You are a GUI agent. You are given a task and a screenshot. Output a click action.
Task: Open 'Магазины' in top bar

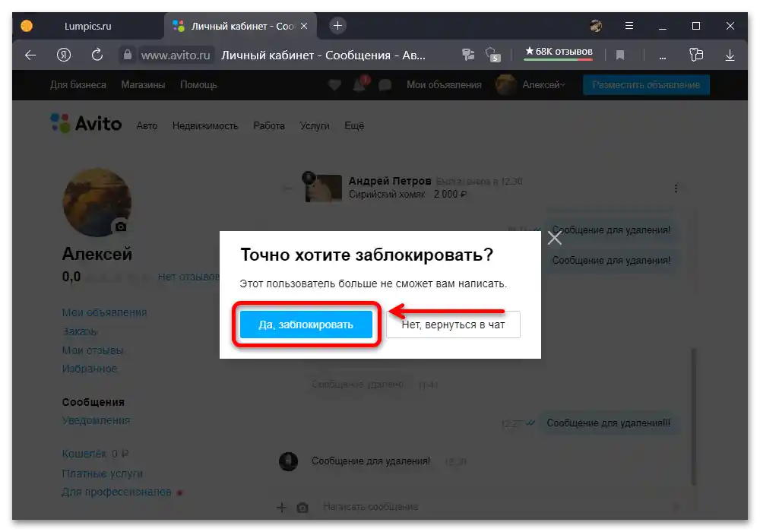(143, 85)
